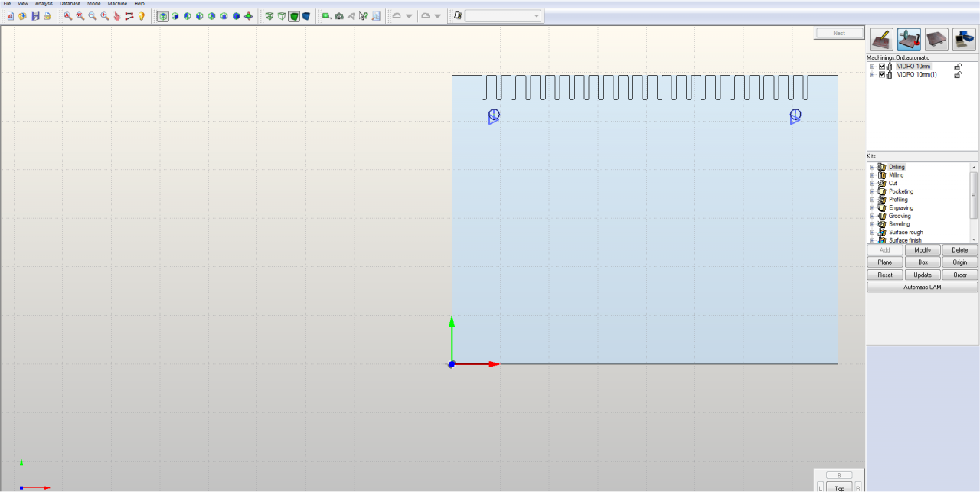Viewport: 980px width, 492px height.
Task: Uncheck the VIDRO 10mm machining checkbox
Action: (x=882, y=67)
